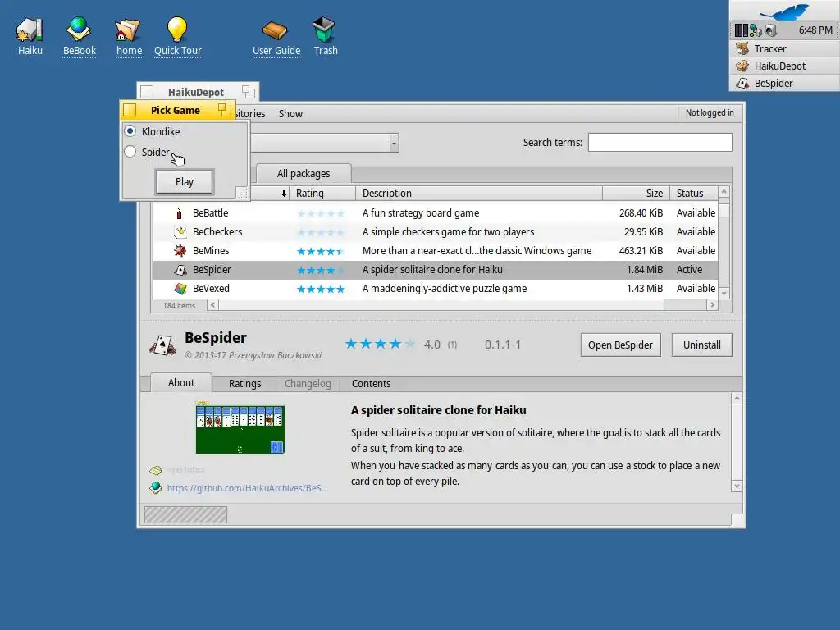
Task: Click the name column sort arrow
Action: tap(284, 194)
